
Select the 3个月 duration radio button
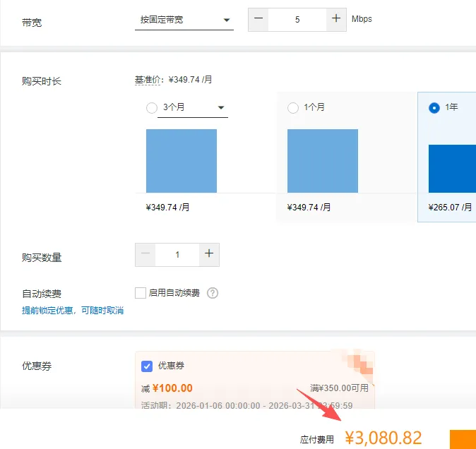[151, 108]
